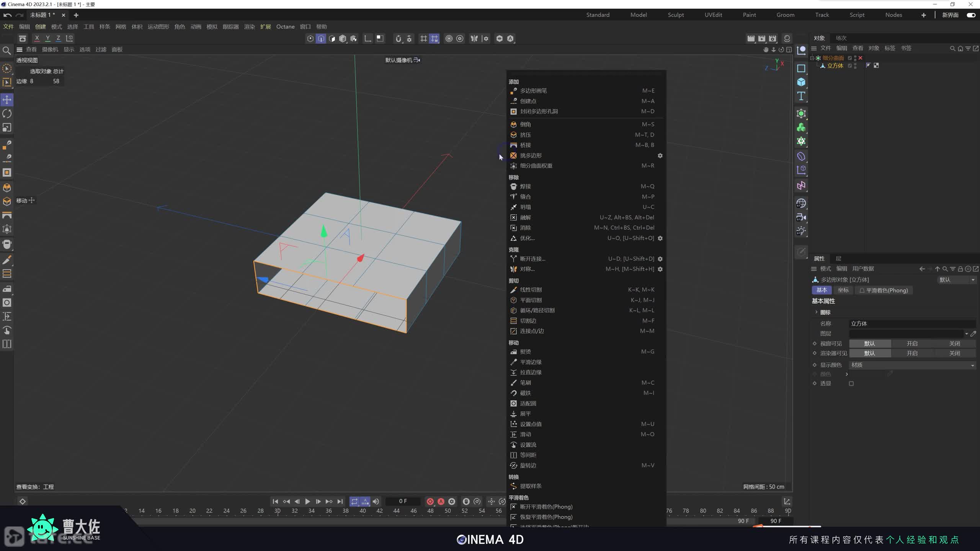Click the 名称 field containing 立方体
This screenshot has width=980, height=551.
pyautogui.click(x=911, y=324)
